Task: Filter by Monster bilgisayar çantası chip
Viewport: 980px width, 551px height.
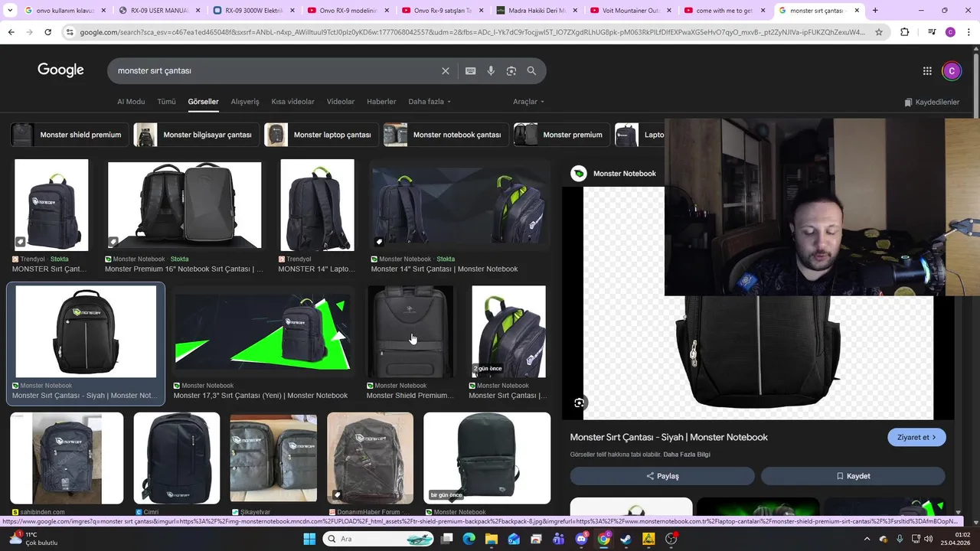Action: click(x=195, y=135)
